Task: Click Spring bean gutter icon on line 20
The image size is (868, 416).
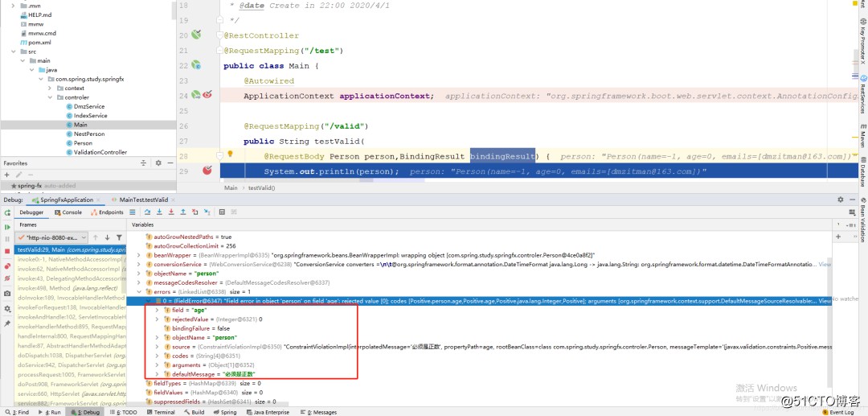Action: pos(196,35)
